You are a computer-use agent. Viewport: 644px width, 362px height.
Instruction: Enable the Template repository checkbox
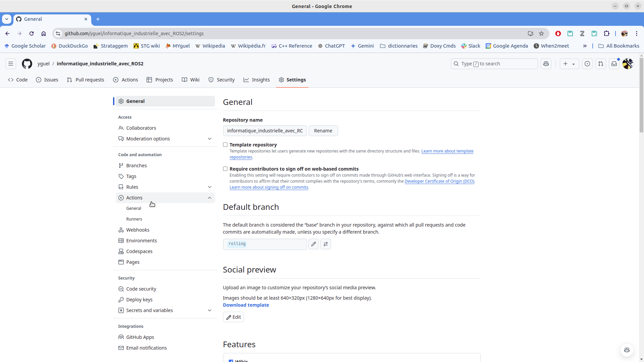(225, 145)
